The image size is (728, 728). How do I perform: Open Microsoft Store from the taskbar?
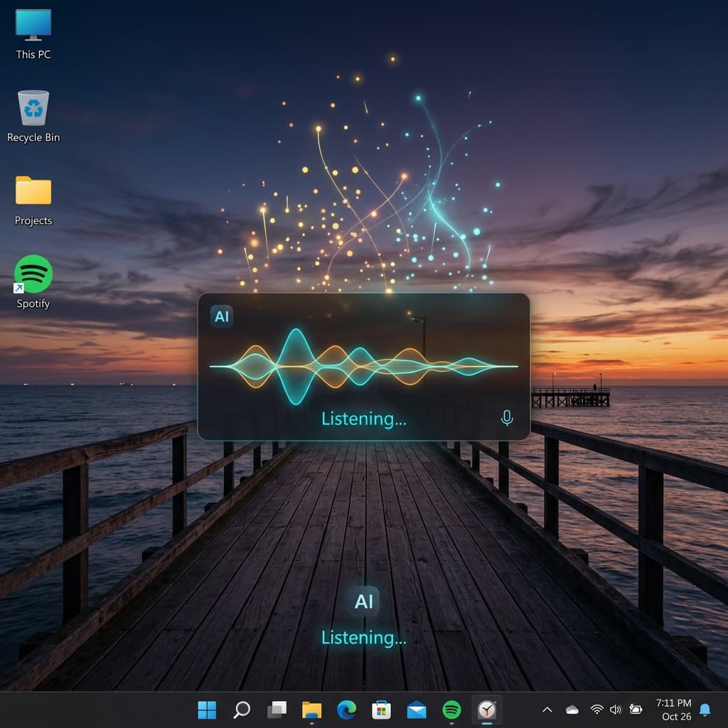(381, 710)
